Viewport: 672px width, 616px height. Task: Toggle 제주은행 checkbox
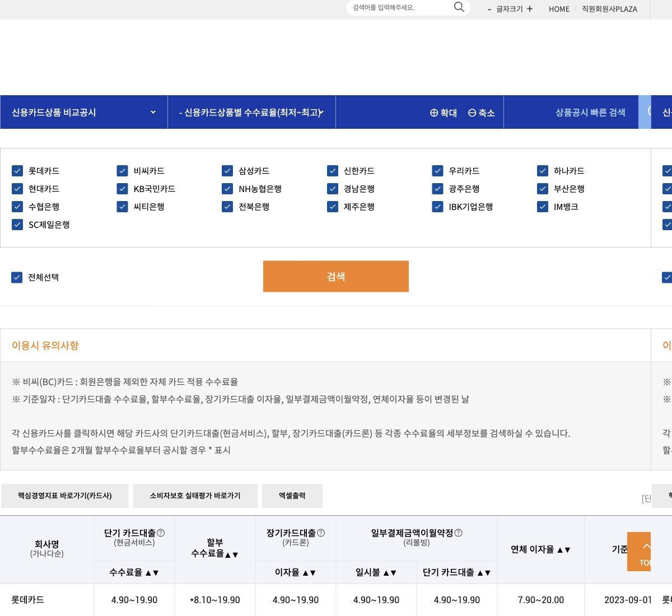(333, 207)
